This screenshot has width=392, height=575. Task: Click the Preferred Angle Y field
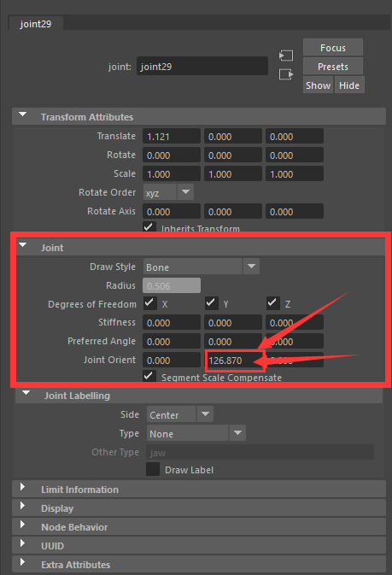(x=233, y=342)
